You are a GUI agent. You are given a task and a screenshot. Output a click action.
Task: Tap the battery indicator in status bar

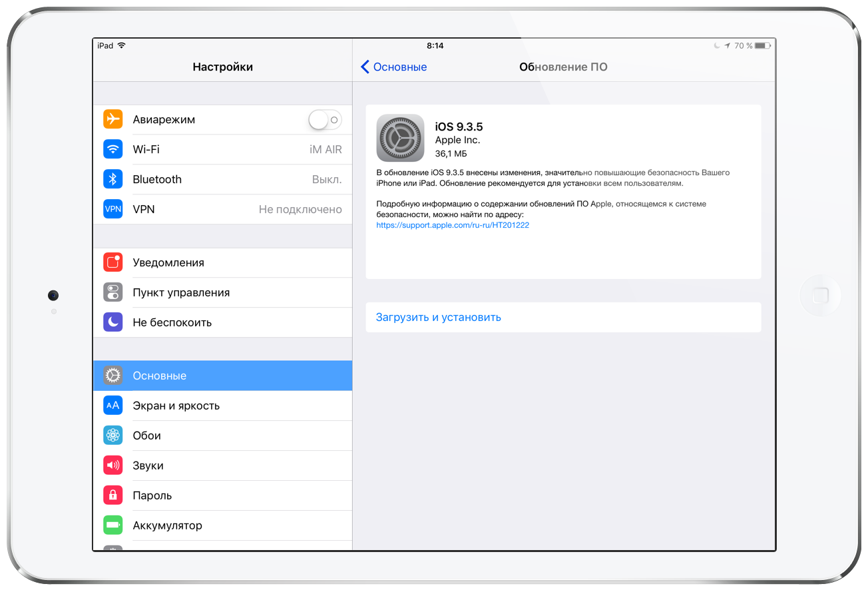763,46
